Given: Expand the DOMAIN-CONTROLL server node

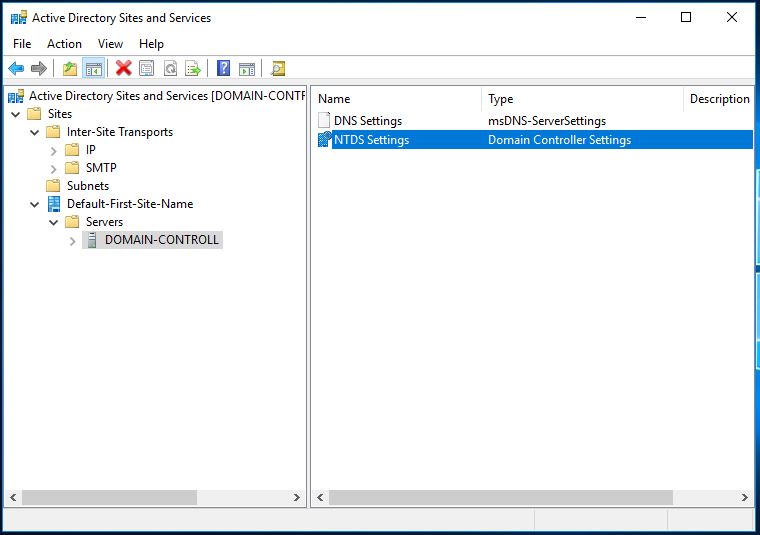Looking at the screenshot, I should click(73, 240).
